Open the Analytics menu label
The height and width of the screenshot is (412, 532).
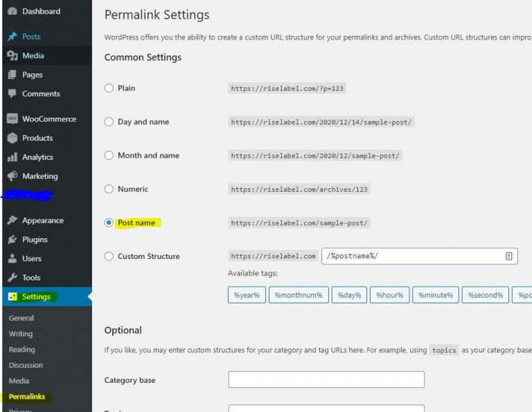coord(37,157)
